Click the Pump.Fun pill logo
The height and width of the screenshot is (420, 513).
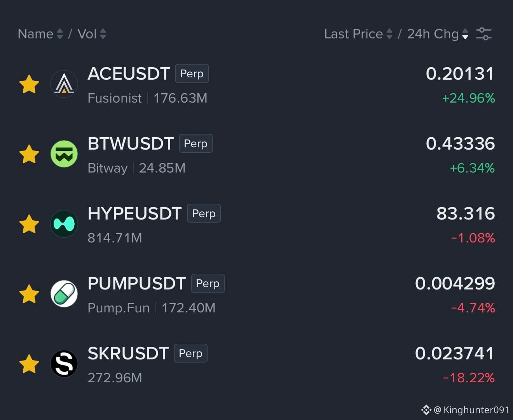[64, 294]
